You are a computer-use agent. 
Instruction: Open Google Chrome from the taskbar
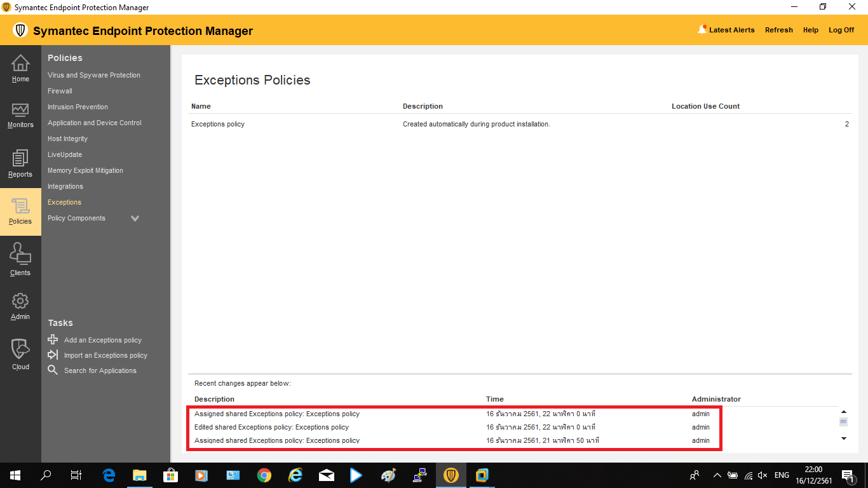click(x=264, y=475)
